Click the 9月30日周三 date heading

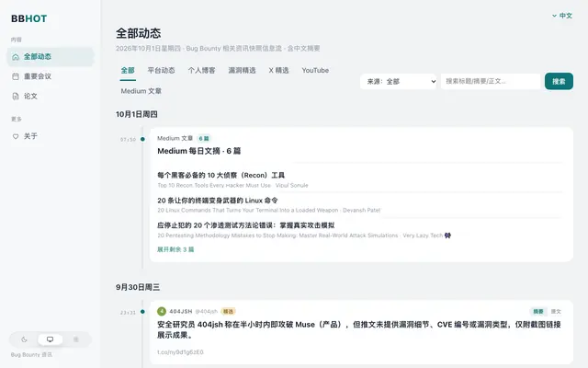point(138,287)
